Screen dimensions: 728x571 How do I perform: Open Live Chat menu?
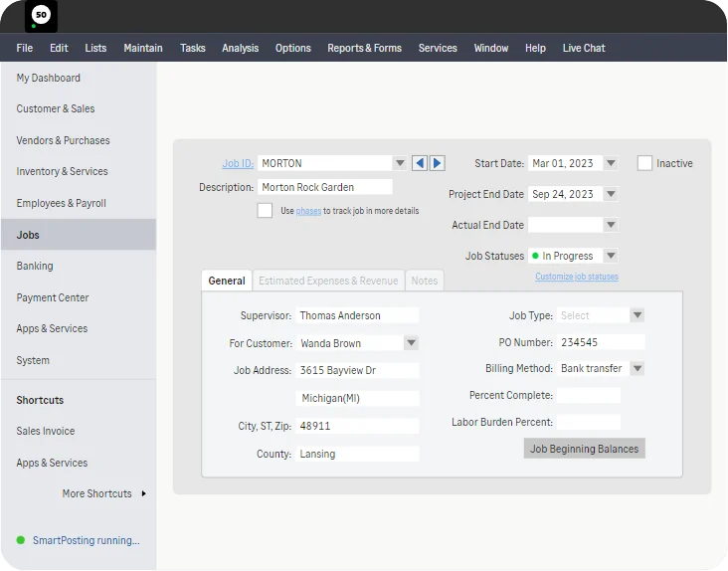coord(584,48)
